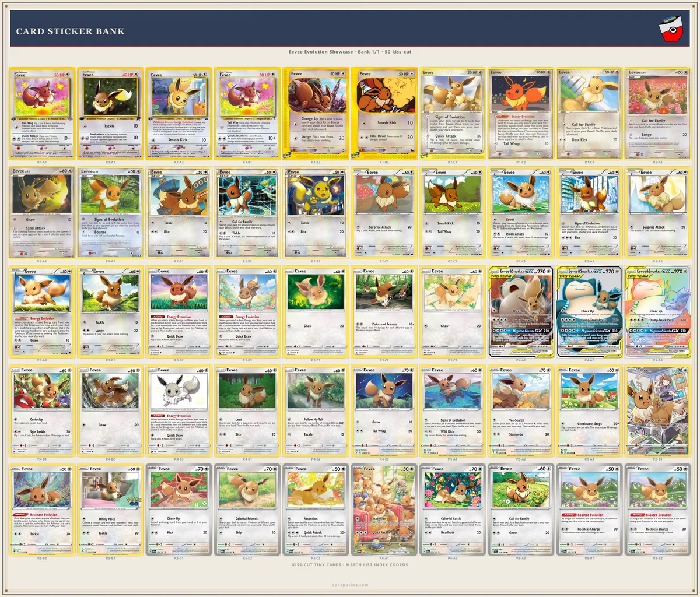700x597 pixels.
Task: Select the Eevee card above label P.6-B2
Action: click(x=657, y=510)
